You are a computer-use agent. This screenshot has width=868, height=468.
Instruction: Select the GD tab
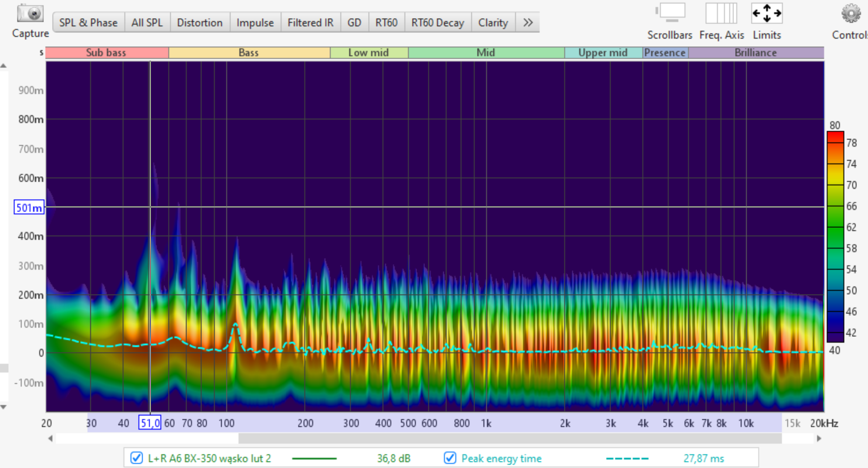354,22
